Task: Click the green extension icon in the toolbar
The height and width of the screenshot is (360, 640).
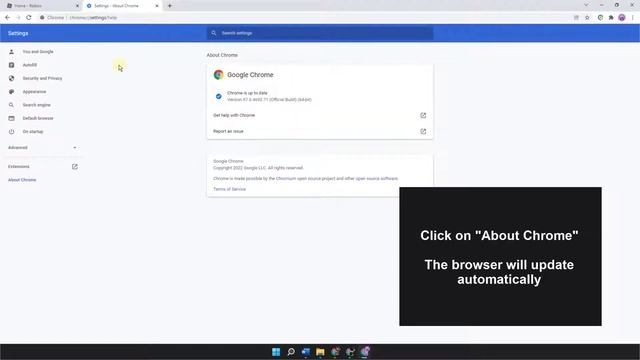Action: tap(600, 18)
